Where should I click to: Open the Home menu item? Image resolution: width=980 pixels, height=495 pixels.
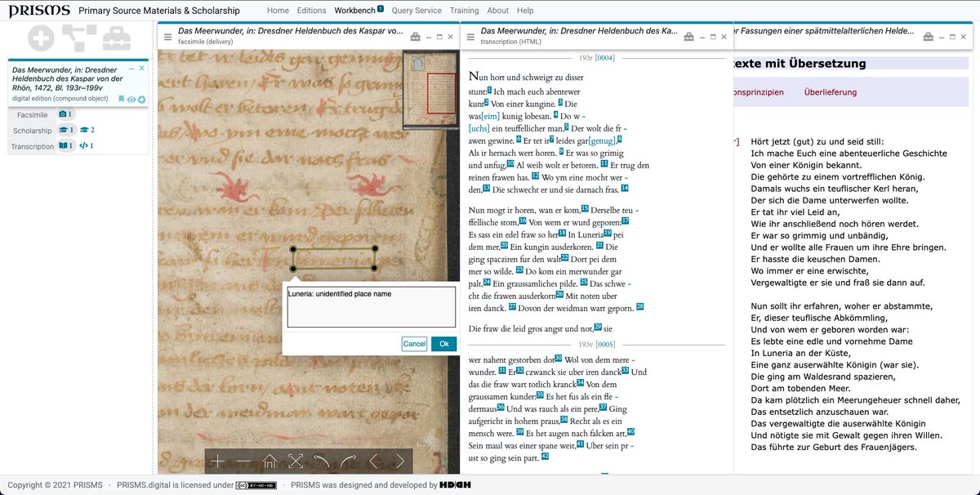tap(278, 11)
